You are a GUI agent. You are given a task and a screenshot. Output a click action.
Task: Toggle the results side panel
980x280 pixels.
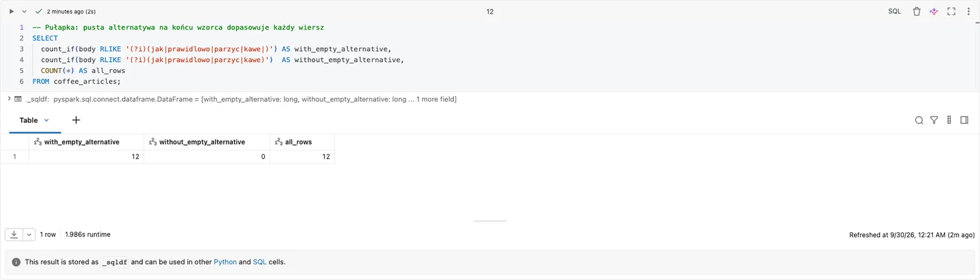tap(964, 120)
